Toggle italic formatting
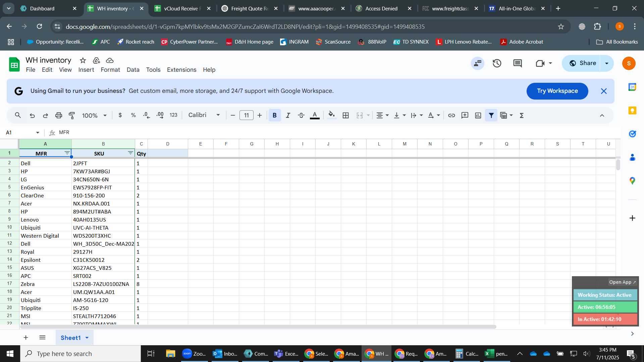The width and height of the screenshot is (644, 362). (288, 115)
